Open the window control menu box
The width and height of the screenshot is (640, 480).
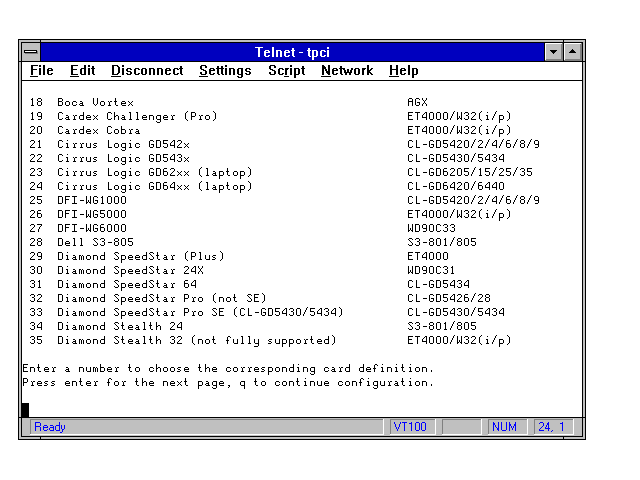31,51
